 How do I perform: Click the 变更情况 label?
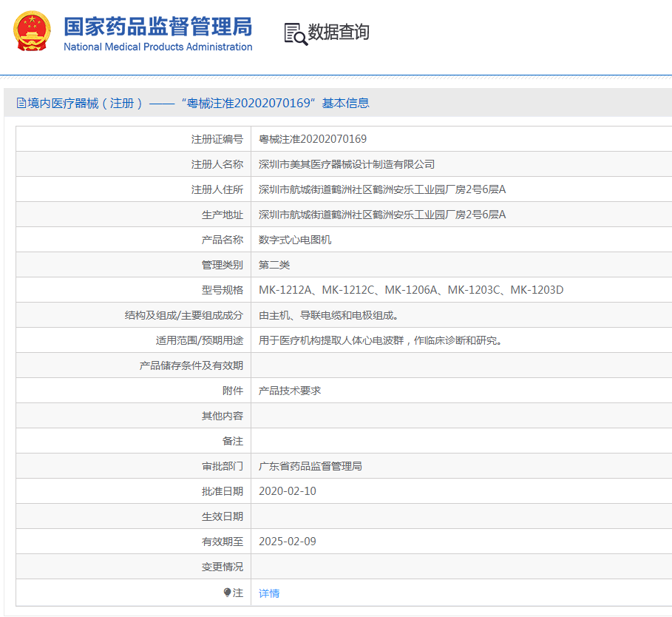coord(222,567)
